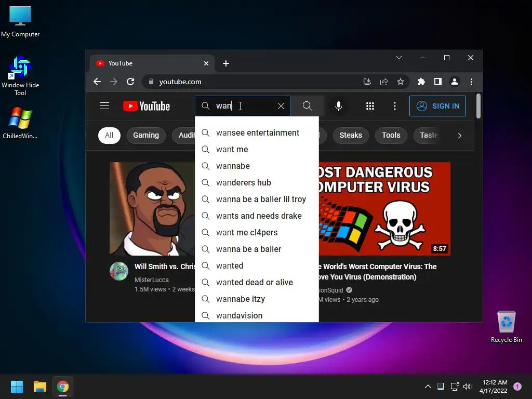Open File Explorer from the taskbar
532x399 pixels.
[x=39, y=387]
